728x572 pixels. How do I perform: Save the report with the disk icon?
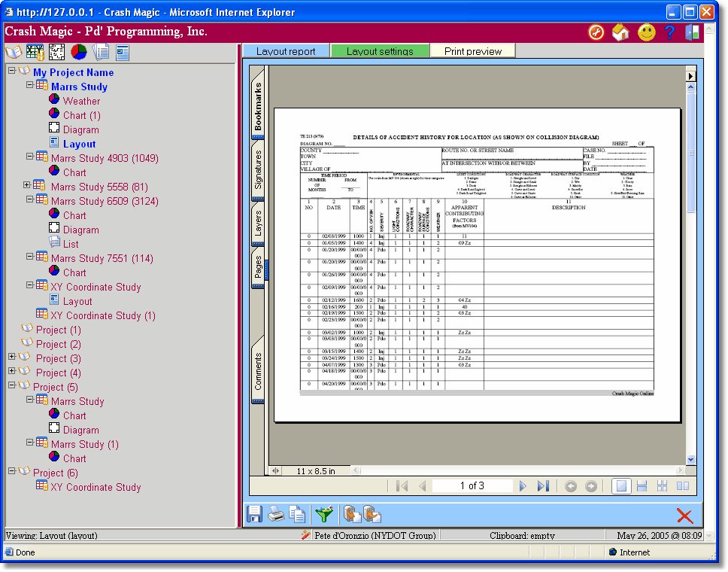(x=254, y=514)
